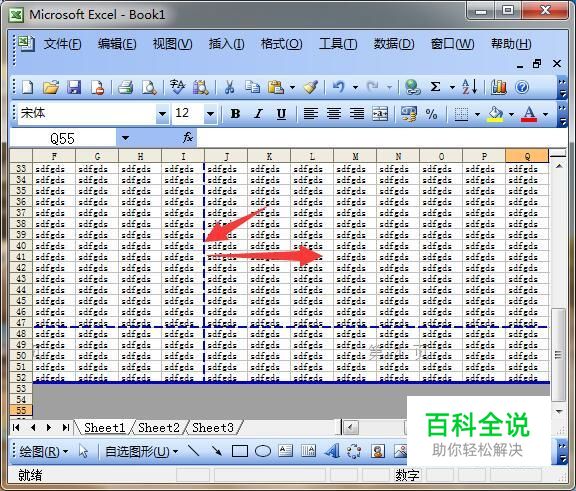Screen dimensions: 576x491
Task: Click the AutoSum sigma icon
Action: [x=435, y=87]
